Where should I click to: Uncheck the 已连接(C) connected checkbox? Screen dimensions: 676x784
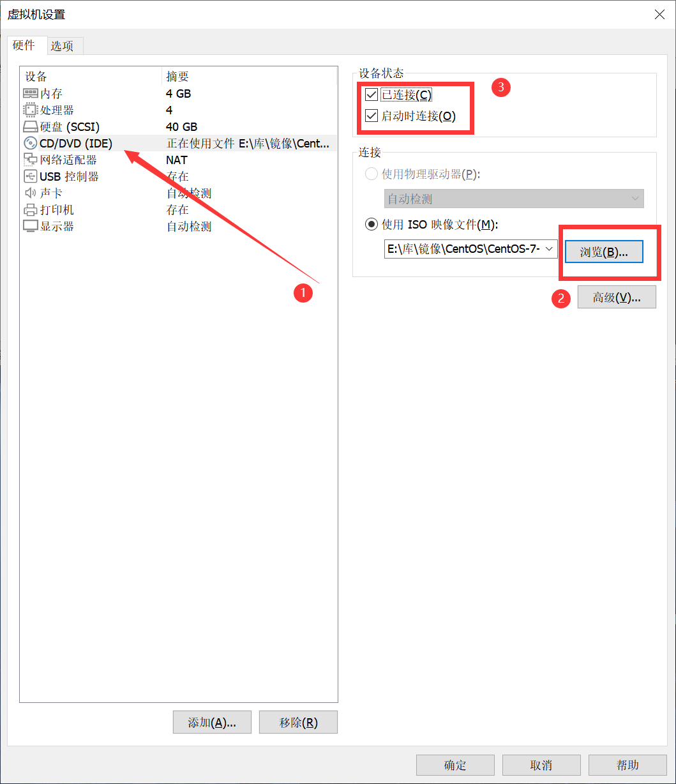click(x=372, y=95)
